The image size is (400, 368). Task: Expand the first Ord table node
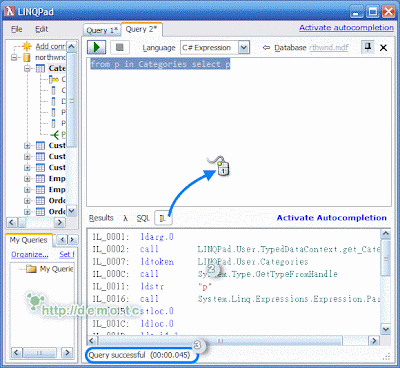pos(27,201)
